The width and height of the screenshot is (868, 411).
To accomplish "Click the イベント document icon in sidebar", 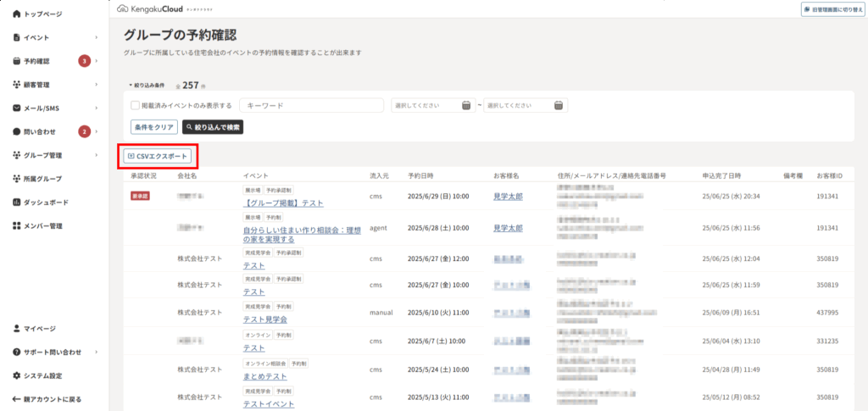I will coord(17,37).
